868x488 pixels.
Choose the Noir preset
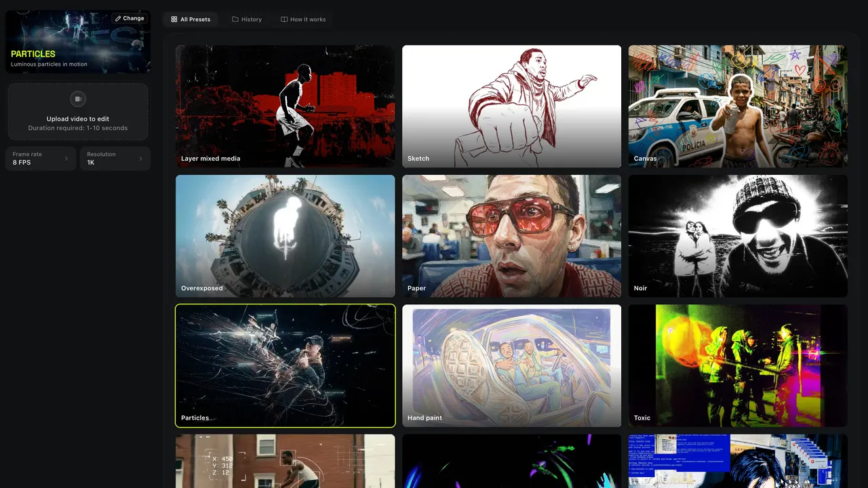click(x=738, y=236)
